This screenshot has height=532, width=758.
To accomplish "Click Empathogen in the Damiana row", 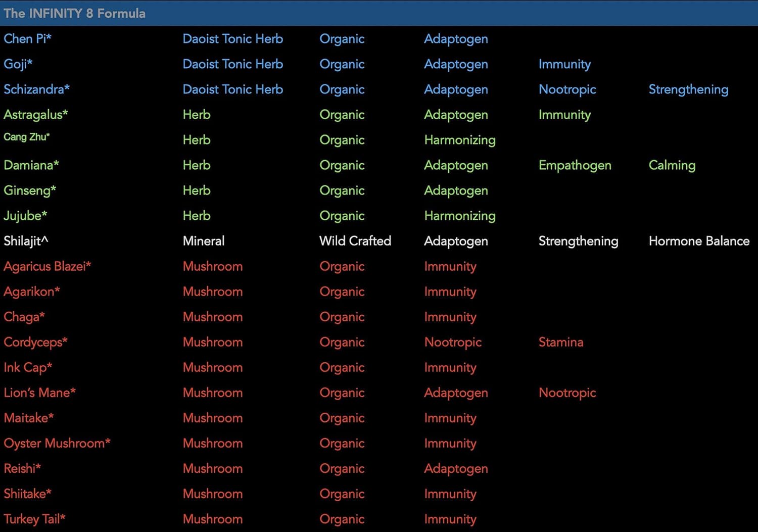I will (575, 165).
